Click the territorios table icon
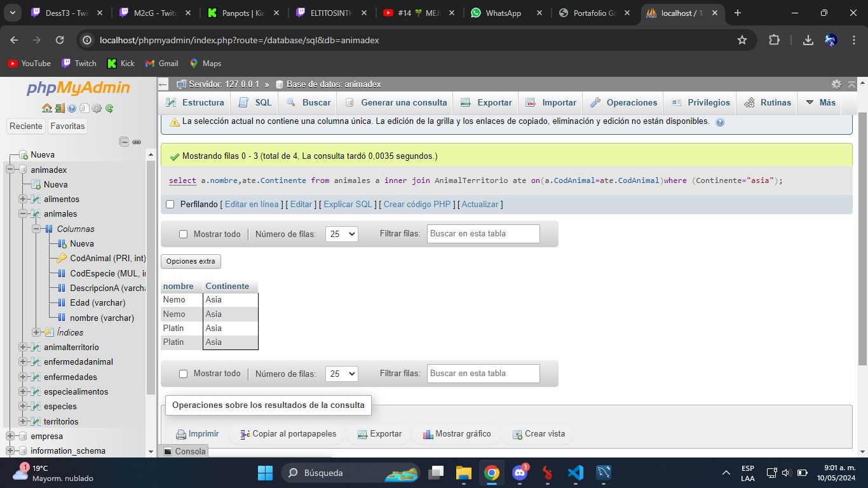The width and height of the screenshot is (868, 488). pos(36,421)
